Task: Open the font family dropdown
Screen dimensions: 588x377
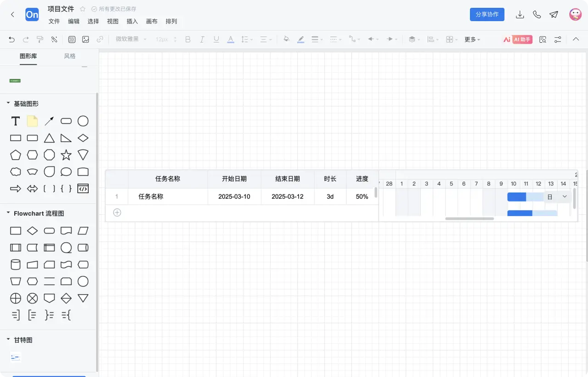Action: pos(130,39)
